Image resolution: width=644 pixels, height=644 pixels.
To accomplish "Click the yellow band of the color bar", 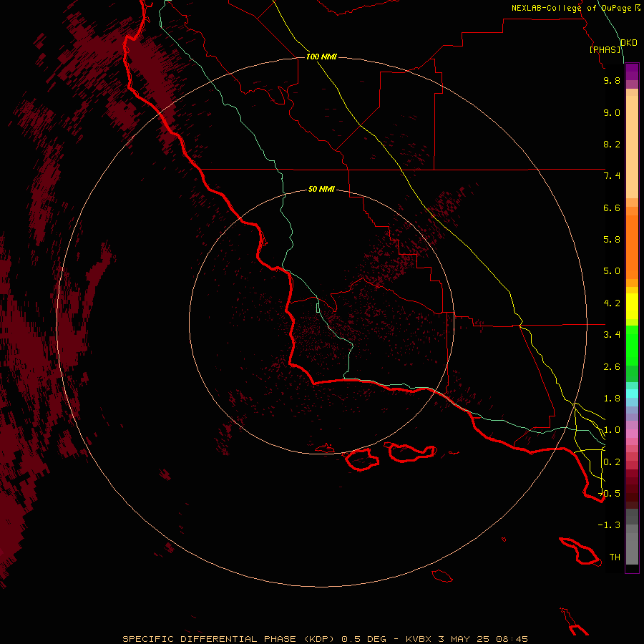I will pyautogui.click(x=632, y=306).
